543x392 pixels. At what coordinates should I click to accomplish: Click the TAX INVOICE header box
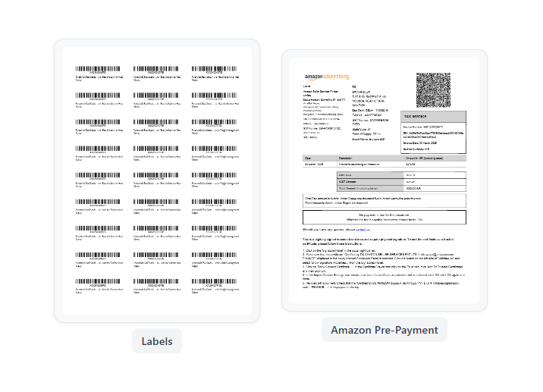pos(433,116)
